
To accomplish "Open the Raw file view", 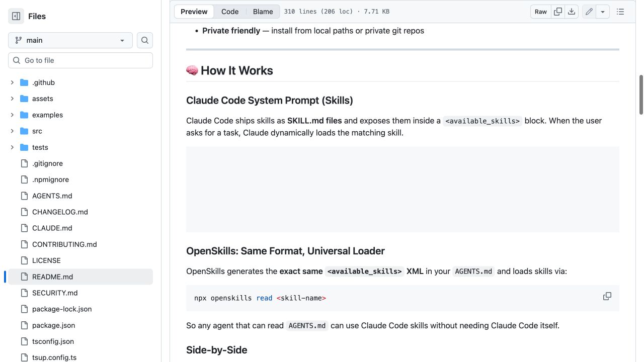I will [541, 12].
